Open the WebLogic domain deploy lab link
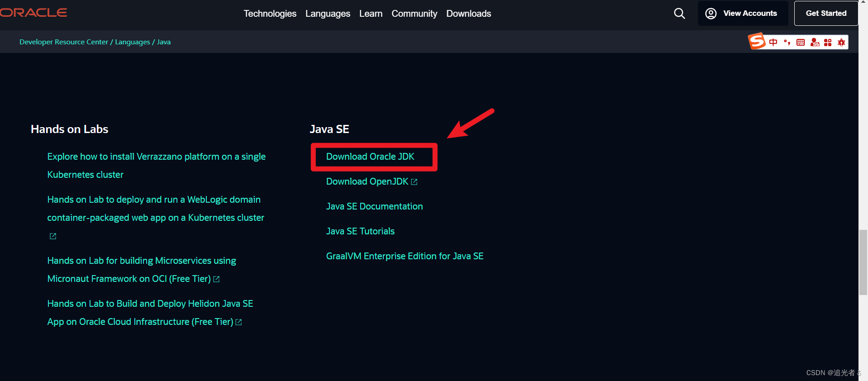 [156, 209]
